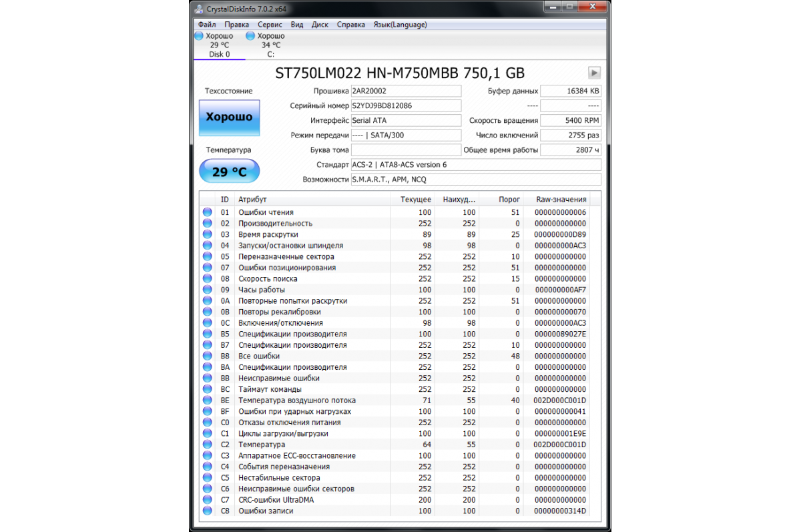The height and width of the screenshot is (532, 801).
Task: Click raw value 000000000D89
Action: coord(561,234)
